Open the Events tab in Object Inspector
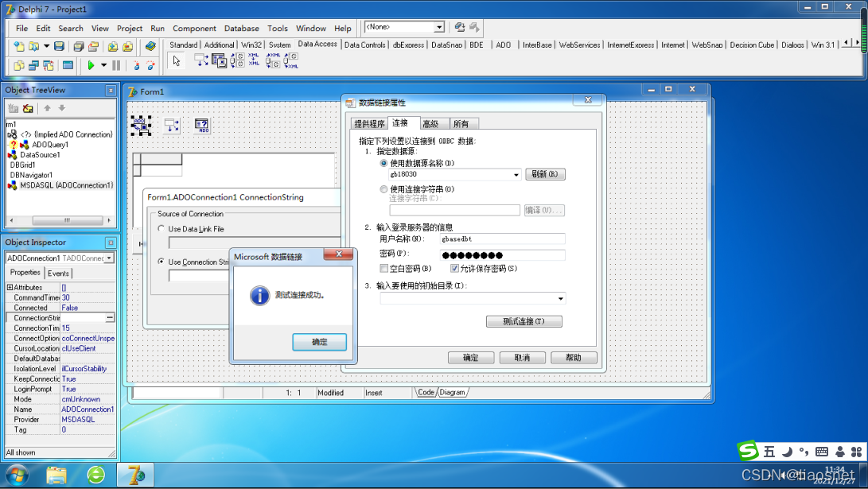The width and height of the screenshot is (868, 489). [x=58, y=274]
